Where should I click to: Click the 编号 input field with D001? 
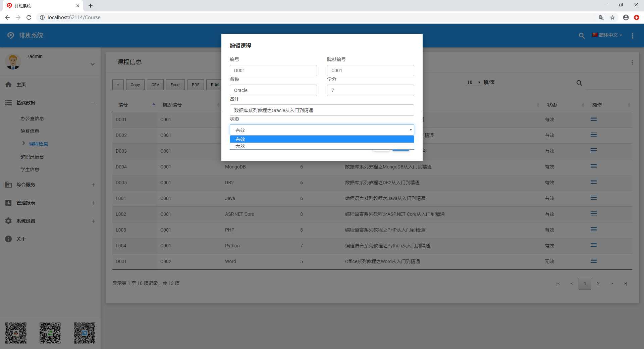tap(273, 70)
